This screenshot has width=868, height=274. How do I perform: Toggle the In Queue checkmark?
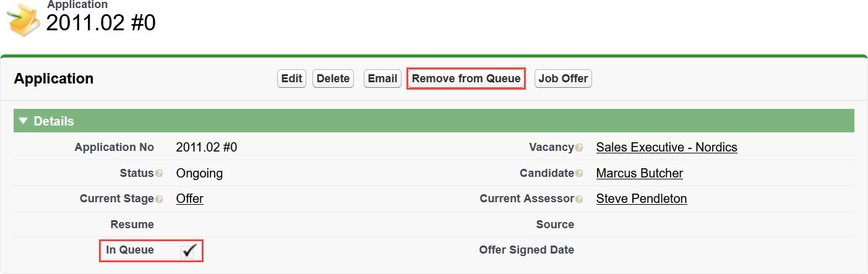(x=189, y=250)
